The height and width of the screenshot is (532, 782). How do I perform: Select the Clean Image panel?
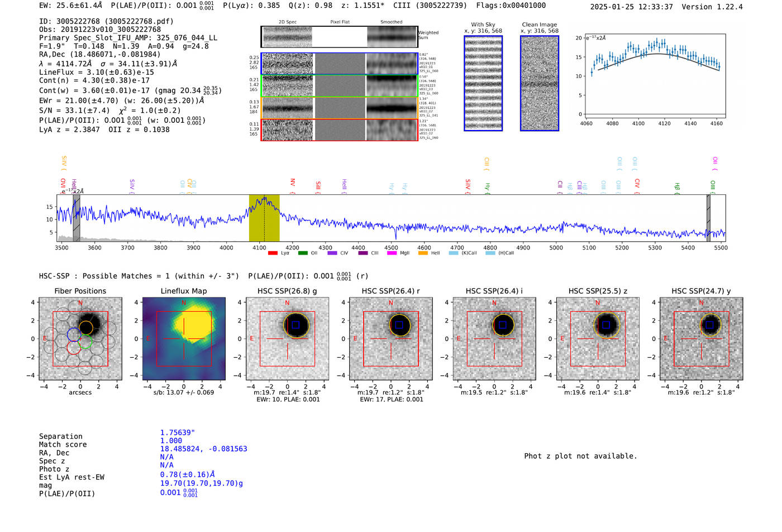(x=540, y=83)
